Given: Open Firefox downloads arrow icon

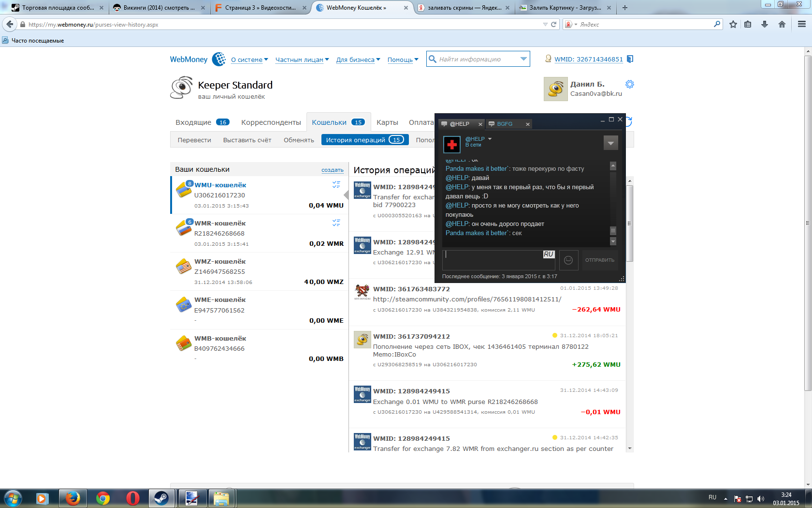Looking at the screenshot, I should click(765, 24).
